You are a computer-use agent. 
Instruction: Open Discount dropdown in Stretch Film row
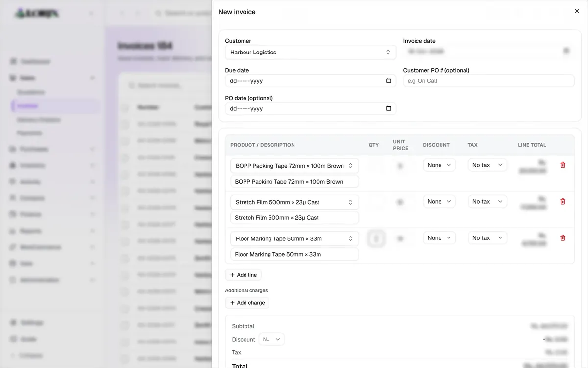click(x=439, y=202)
